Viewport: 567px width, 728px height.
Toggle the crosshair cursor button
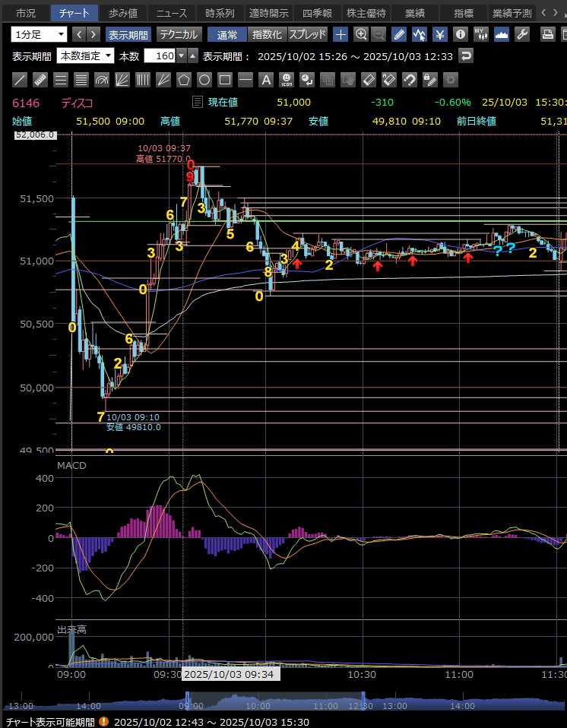tap(341, 34)
